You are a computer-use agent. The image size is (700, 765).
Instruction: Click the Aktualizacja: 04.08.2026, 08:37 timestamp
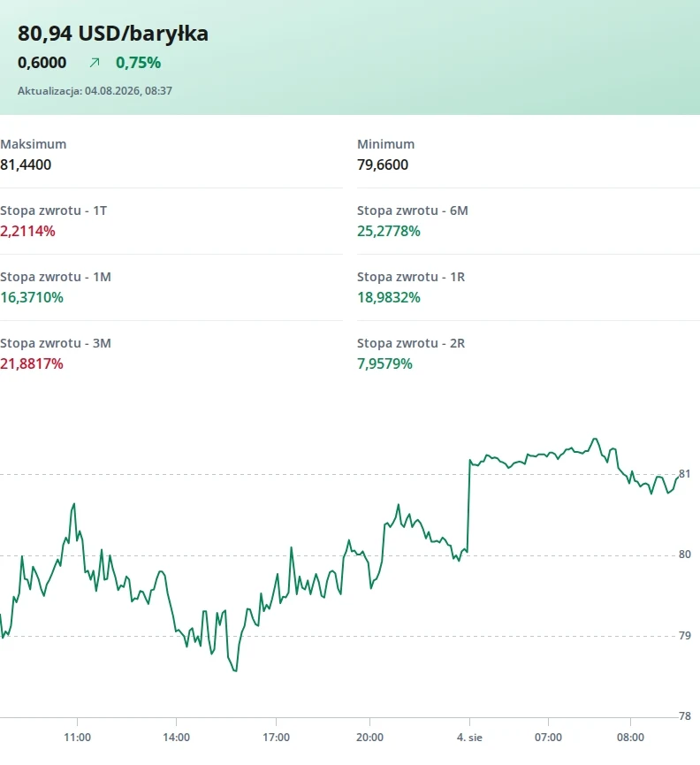tap(95, 91)
